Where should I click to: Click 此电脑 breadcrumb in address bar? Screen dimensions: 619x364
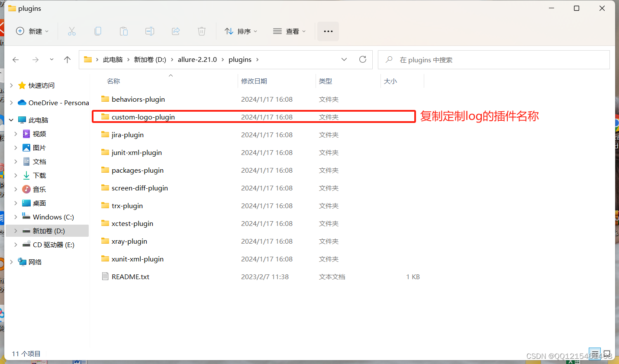click(113, 59)
